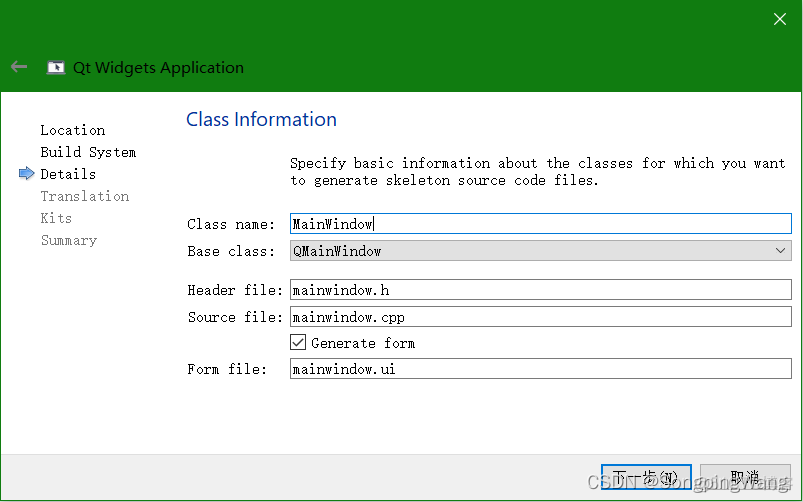Screen dimensions: 803x502
Task: Open the Summary step
Action: 68,240
